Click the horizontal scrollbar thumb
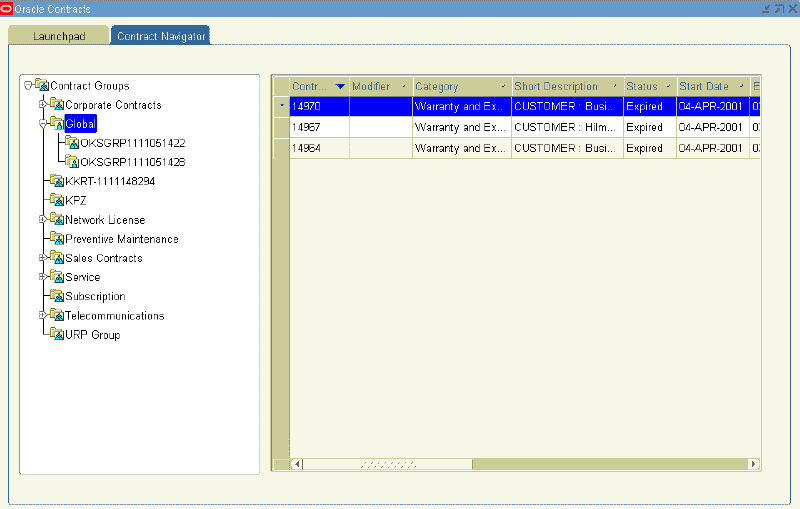Viewport: 800px width, 509px height. tap(388, 464)
